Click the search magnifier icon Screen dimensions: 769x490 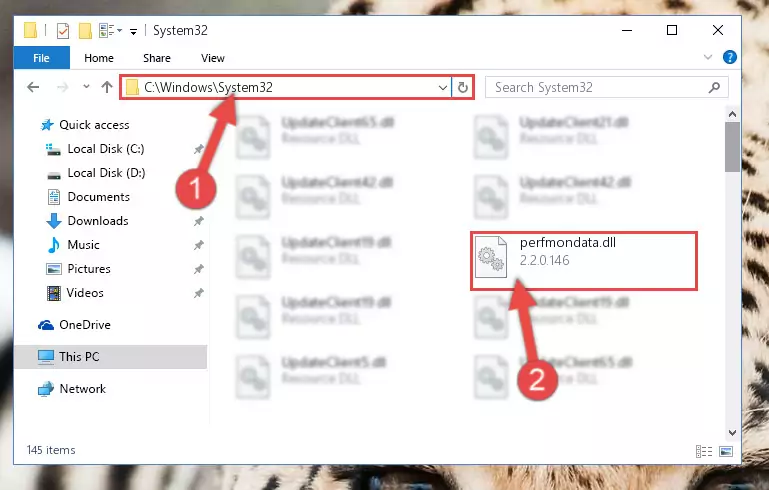click(714, 87)
